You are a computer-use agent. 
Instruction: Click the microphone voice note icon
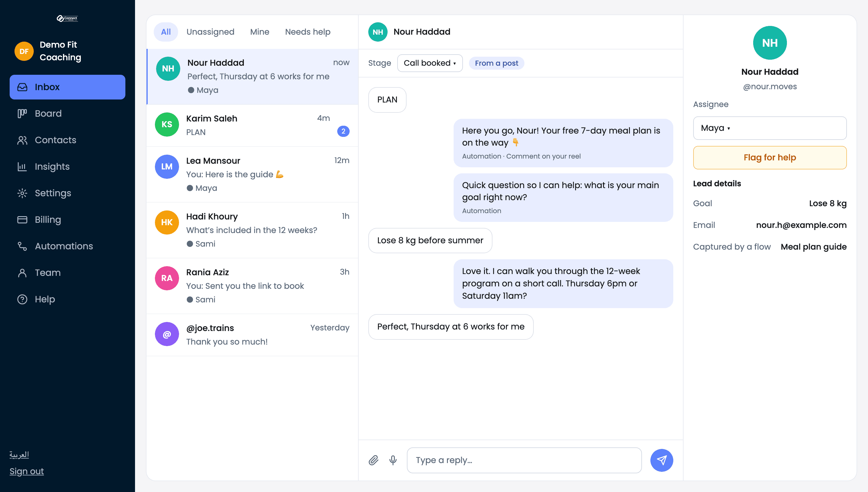coord(393,460)
